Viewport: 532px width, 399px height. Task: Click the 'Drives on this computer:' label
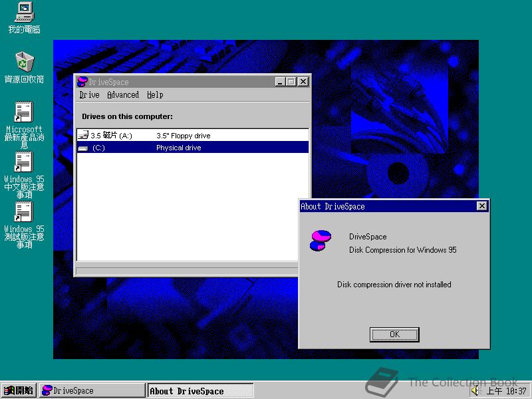coord(127,116)
